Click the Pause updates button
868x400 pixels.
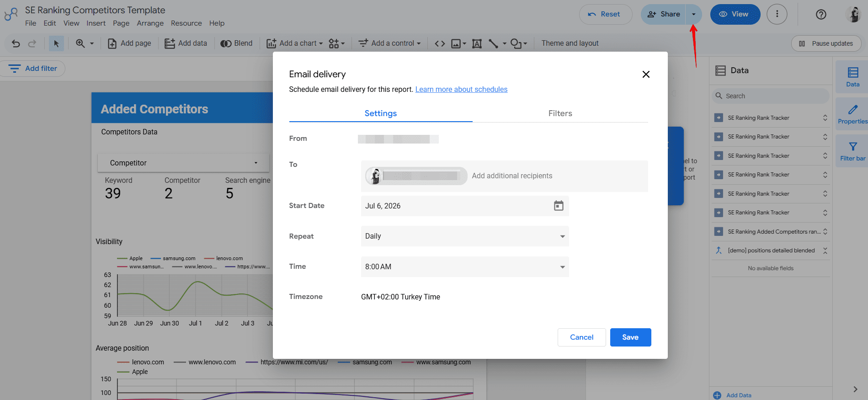(826, 43)
